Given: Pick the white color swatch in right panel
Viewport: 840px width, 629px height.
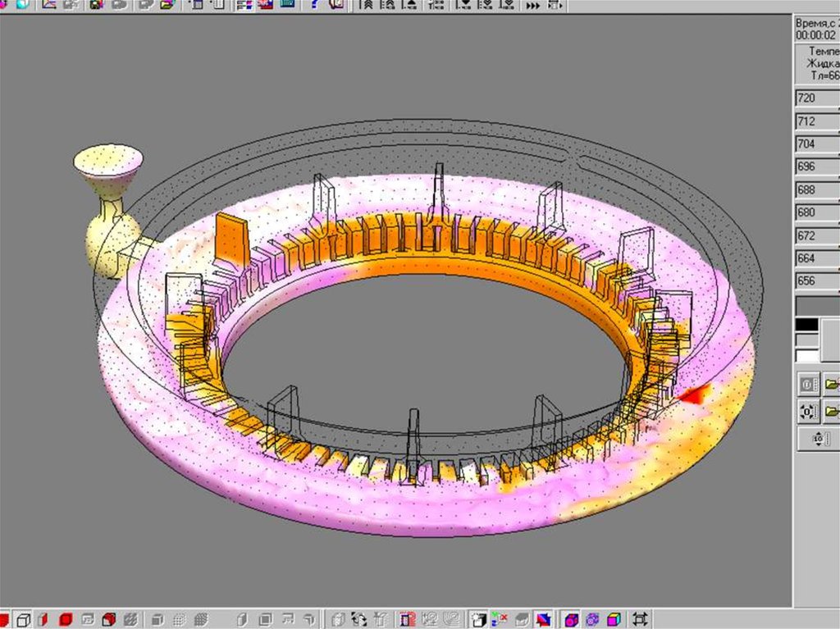Looking at the screenshot, I should (807, 356).
